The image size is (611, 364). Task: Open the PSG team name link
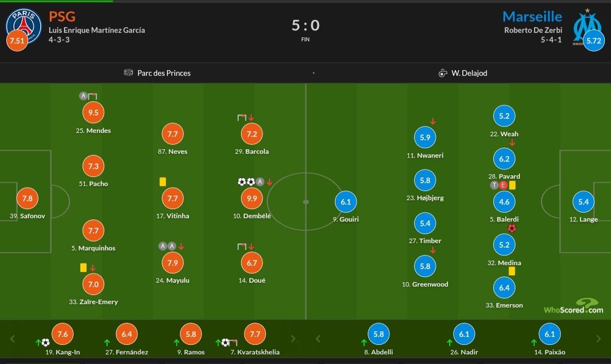[62, 16]
